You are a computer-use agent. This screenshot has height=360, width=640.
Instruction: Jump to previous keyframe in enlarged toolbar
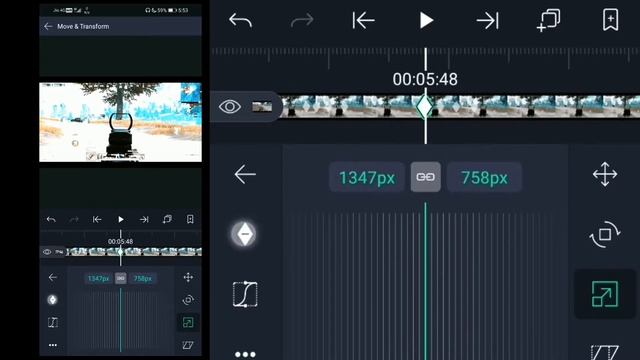pos(363,20)
